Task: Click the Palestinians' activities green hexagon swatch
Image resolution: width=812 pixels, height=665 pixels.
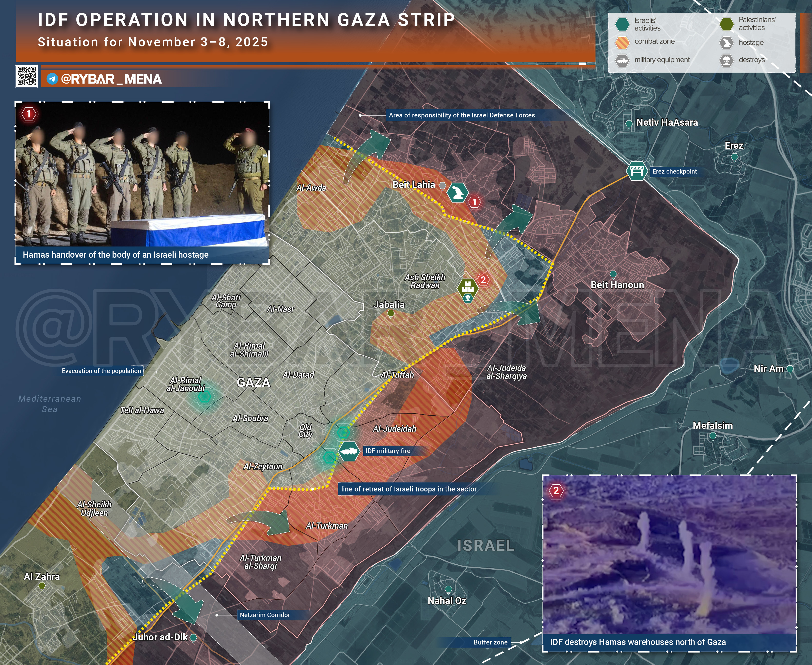Action: point(726,24)
